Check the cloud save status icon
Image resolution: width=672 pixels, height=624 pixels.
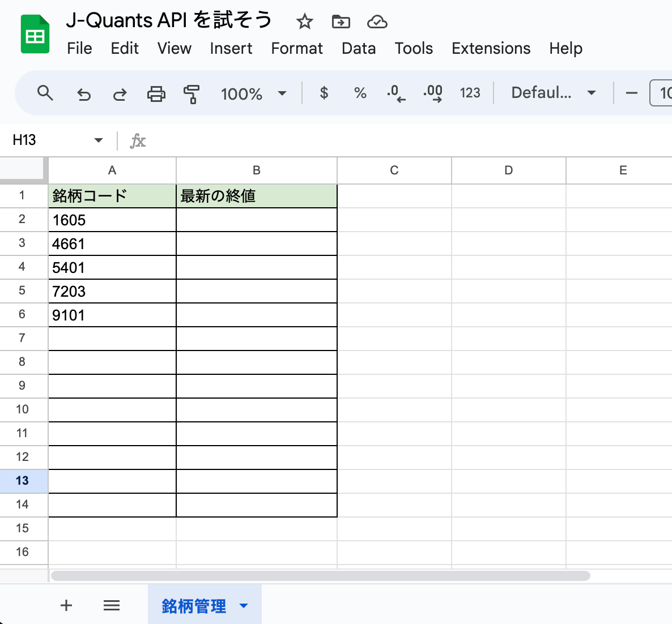click(377, 22)
